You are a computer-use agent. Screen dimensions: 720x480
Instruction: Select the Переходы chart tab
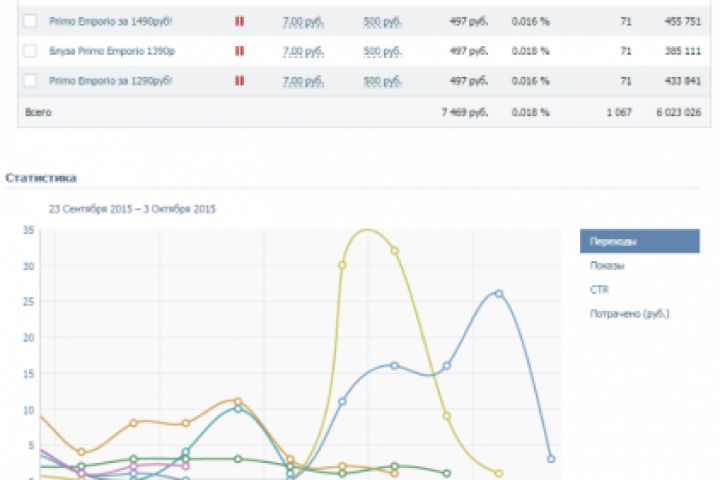[640, 241]
